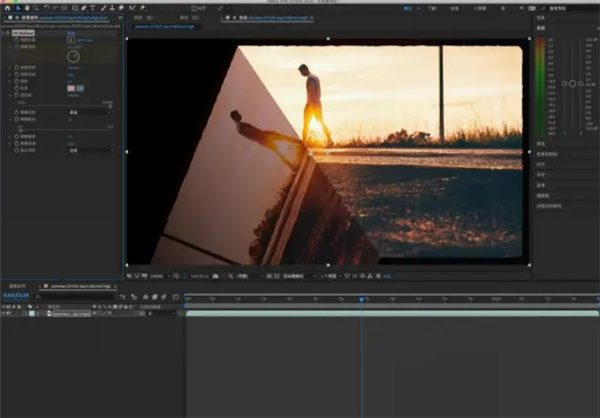Click the viewer timecode display

pos(199,276)
